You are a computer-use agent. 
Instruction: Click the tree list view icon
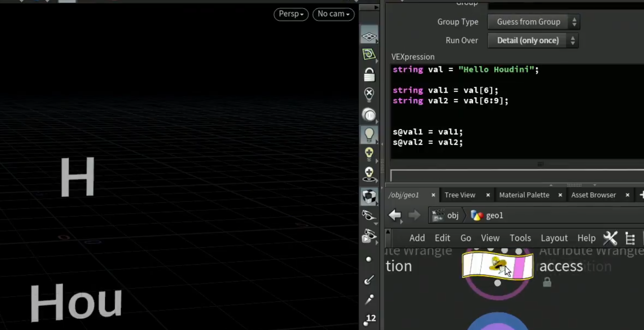coord(630,238)
